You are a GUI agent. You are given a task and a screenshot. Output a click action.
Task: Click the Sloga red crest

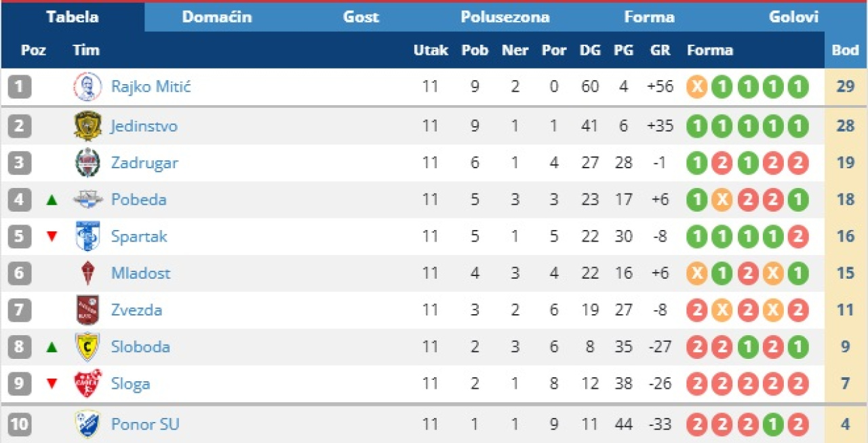(87, 384)
